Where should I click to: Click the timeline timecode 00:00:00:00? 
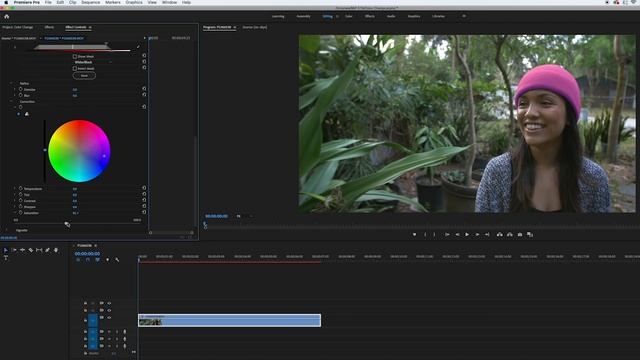87,254
